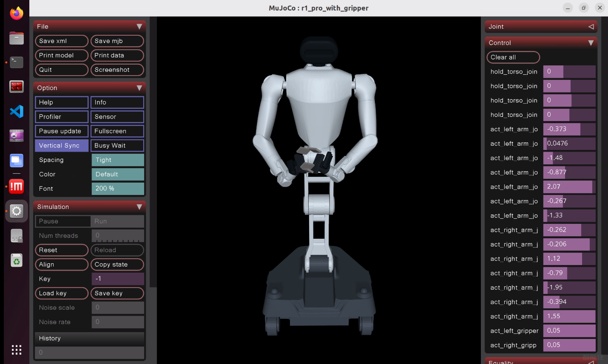Click the control slider showing -0.206

[x=570, y=245]
